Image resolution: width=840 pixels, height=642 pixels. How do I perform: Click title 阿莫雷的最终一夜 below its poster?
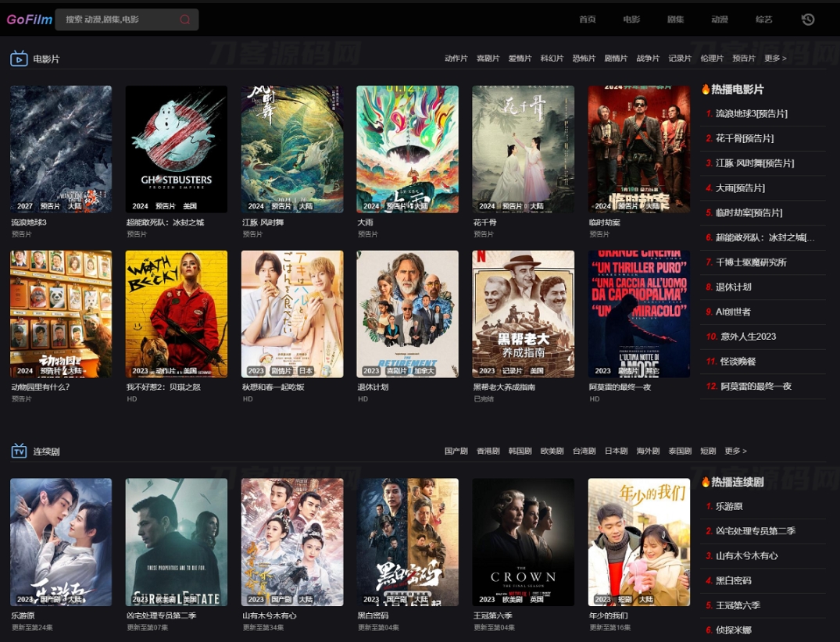(620, 387)
